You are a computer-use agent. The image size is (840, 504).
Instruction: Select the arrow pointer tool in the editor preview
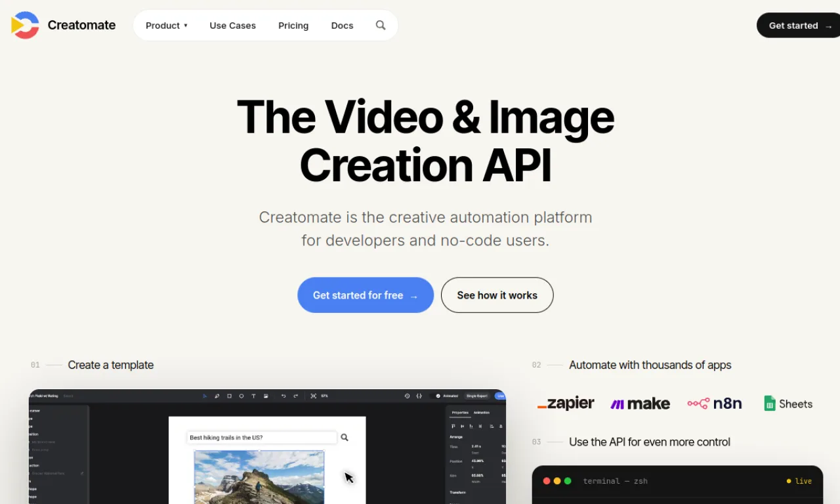click(x=205, y=396)
